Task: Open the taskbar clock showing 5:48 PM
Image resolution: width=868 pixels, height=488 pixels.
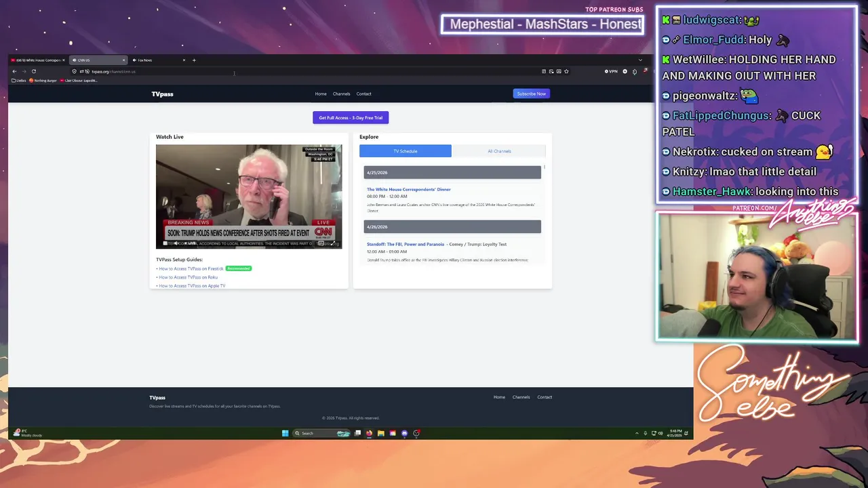Action: click(x=673, y=433)
